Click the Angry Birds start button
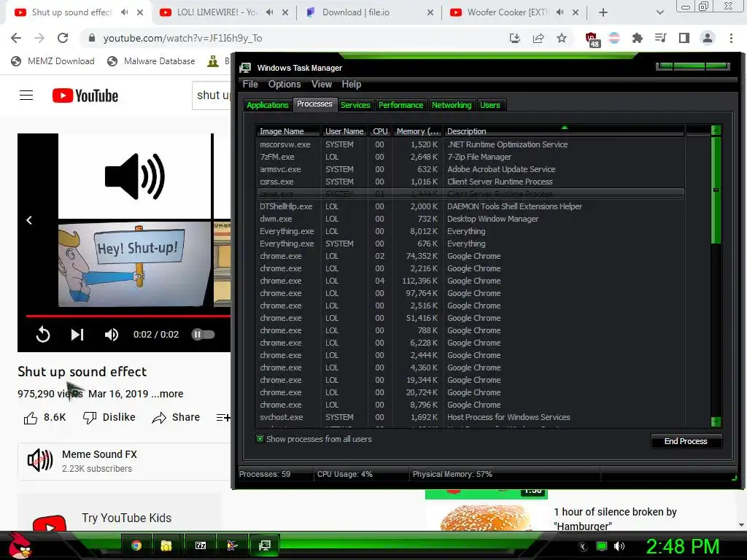This screenshot has height=560, width=747. (20, 545)
